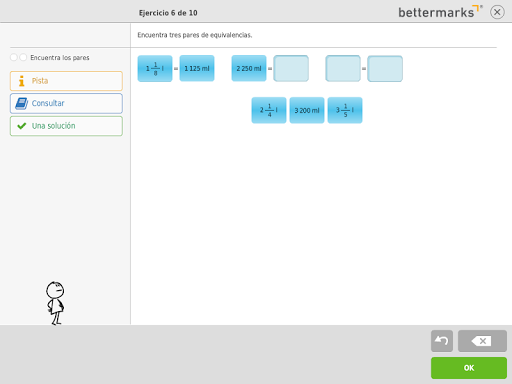The height and width of the screenshot is (384, 512).
Task: Confirm answer with green OK button
Action: point(469,368)
